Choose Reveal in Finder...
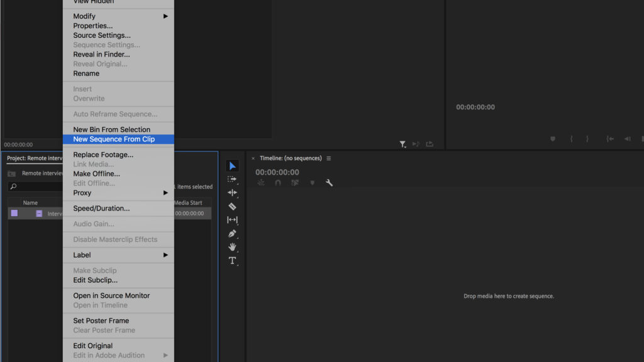The image size is (644, 362). [x=118, y=54]
